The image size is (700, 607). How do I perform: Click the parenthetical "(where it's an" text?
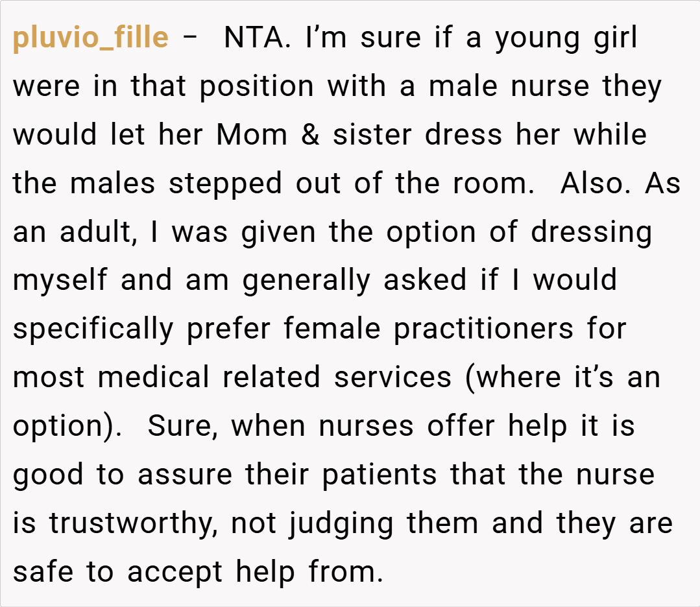[562, 378]
